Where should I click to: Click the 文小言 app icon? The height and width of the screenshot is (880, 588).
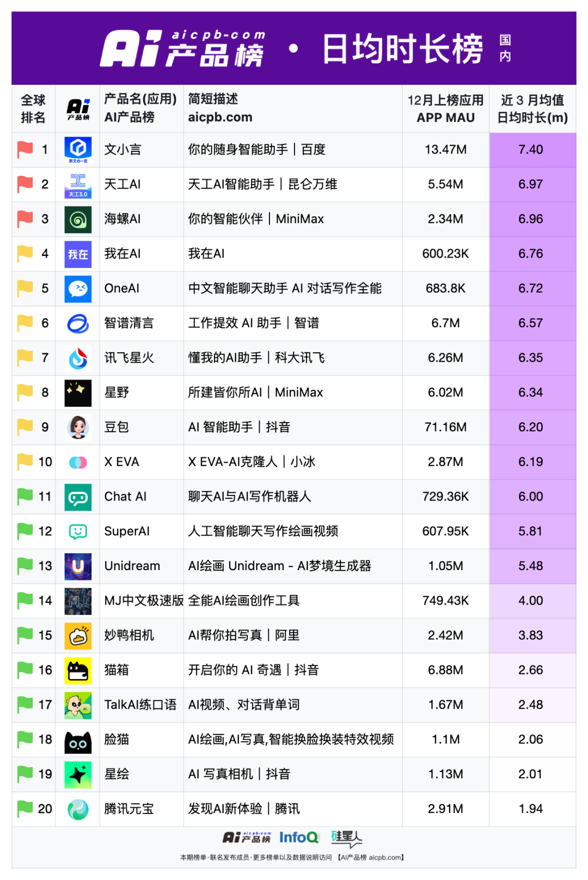pyautogui.click(x=78, y=150)
